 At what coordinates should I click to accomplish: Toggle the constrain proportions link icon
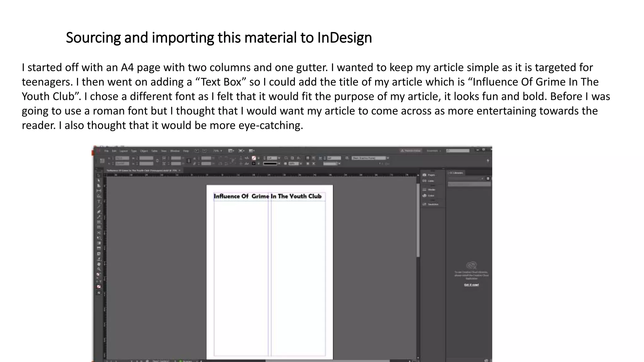click(158, 161)
